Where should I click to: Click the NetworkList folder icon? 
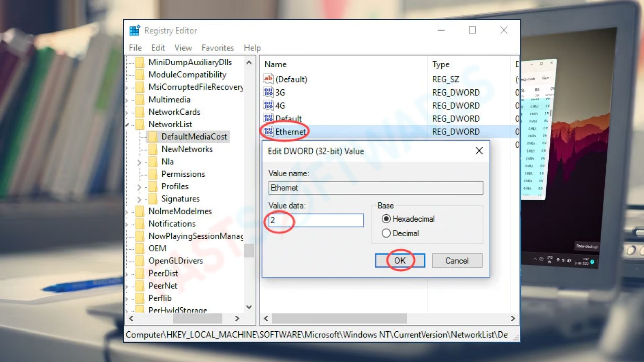[140, 124]
